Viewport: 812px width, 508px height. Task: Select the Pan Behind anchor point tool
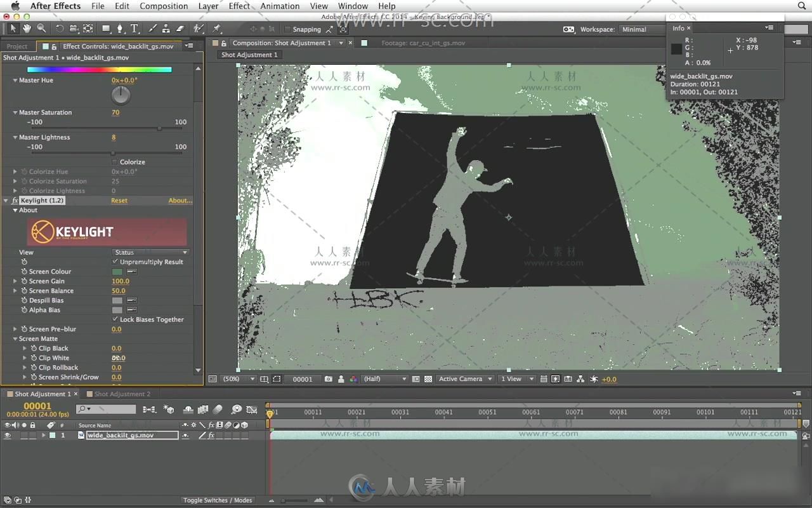point(88,29)
